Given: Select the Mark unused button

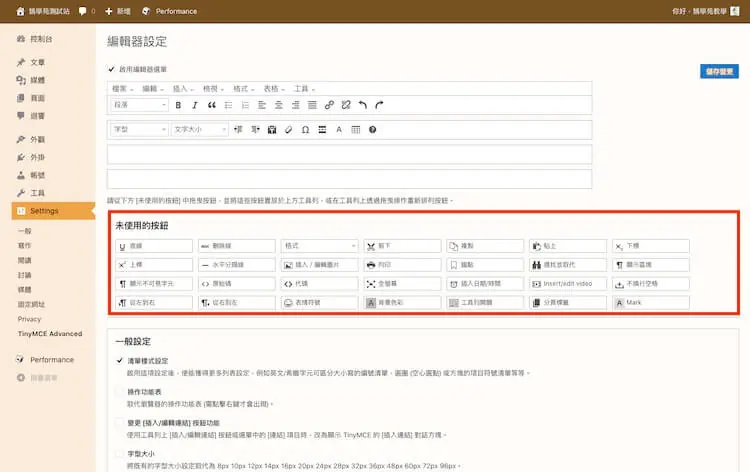Looking at the screenshot, I should click(x=651, y=303).
